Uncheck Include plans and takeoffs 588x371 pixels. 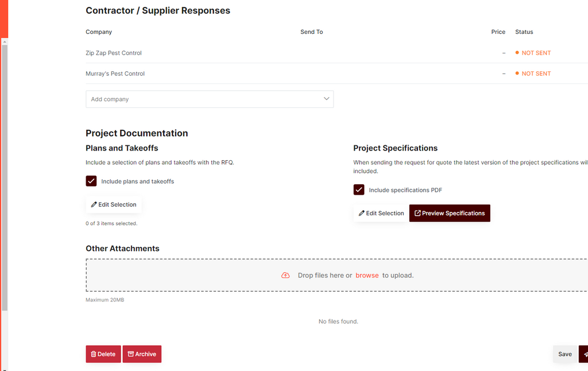click(91, 181)
